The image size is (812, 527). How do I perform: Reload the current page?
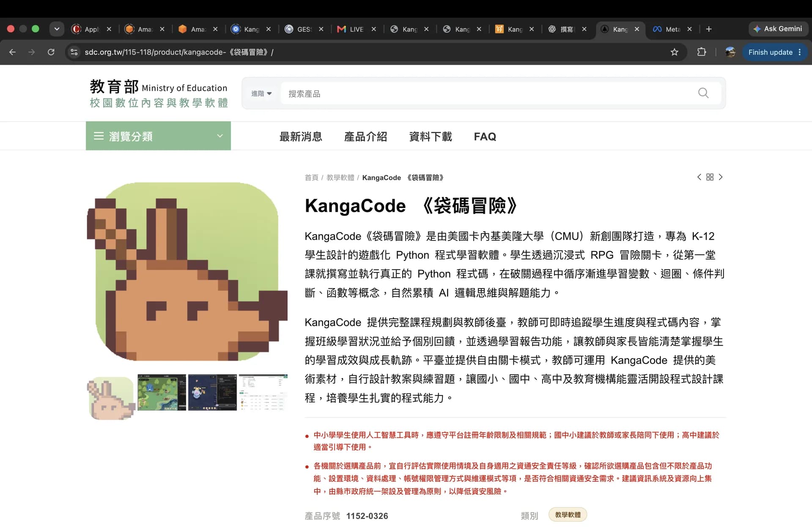(x=51, y=52)
